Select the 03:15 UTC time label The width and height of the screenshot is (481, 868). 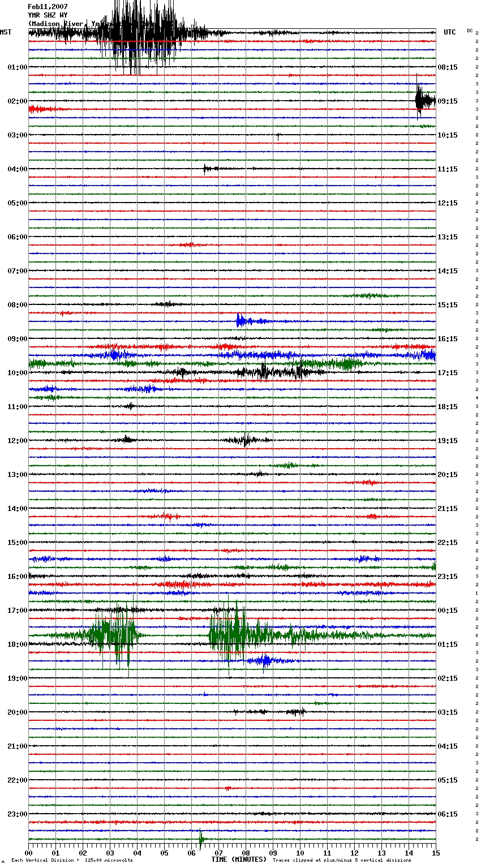pyautogui.click(x=448, y=712)
